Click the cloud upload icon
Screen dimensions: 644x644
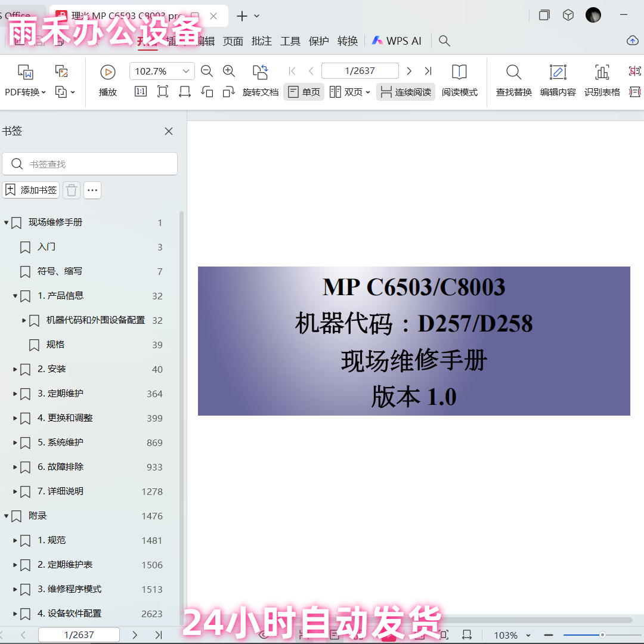point(633,41)
